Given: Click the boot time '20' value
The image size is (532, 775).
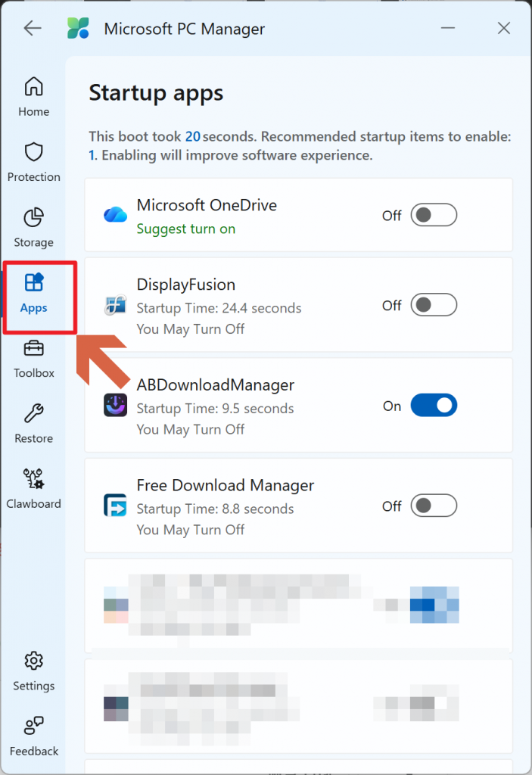Looking at the screenshot, I should (193, 136).
